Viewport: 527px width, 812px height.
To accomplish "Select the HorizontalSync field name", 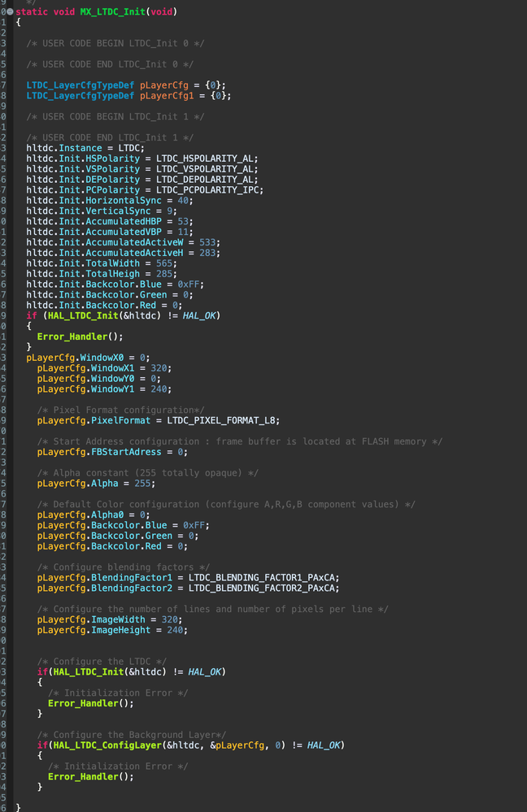I will pyautogui.click(x=124, y=201).
